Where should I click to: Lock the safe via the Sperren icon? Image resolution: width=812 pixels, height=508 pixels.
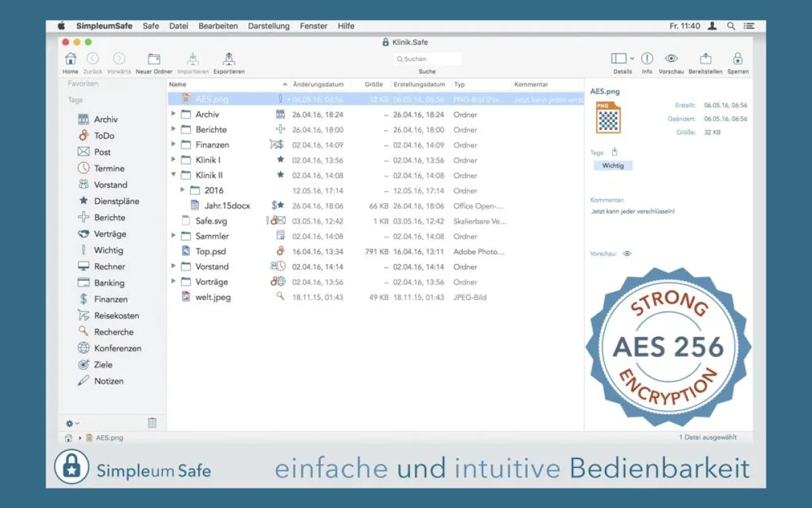[737, 60]
